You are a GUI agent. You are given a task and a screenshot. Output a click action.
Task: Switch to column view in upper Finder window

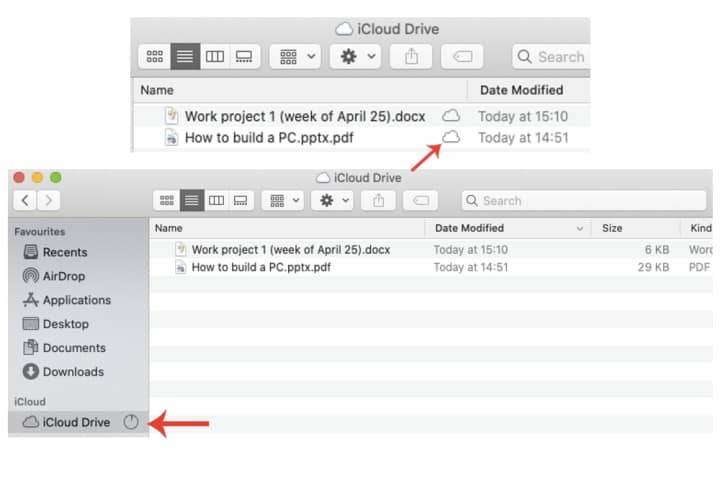point(215,56)
